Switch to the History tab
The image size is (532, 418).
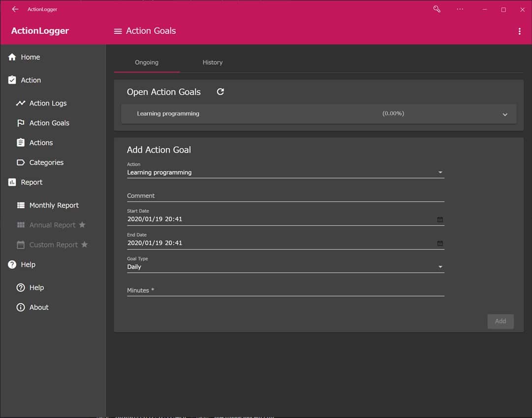pos(212,62)
